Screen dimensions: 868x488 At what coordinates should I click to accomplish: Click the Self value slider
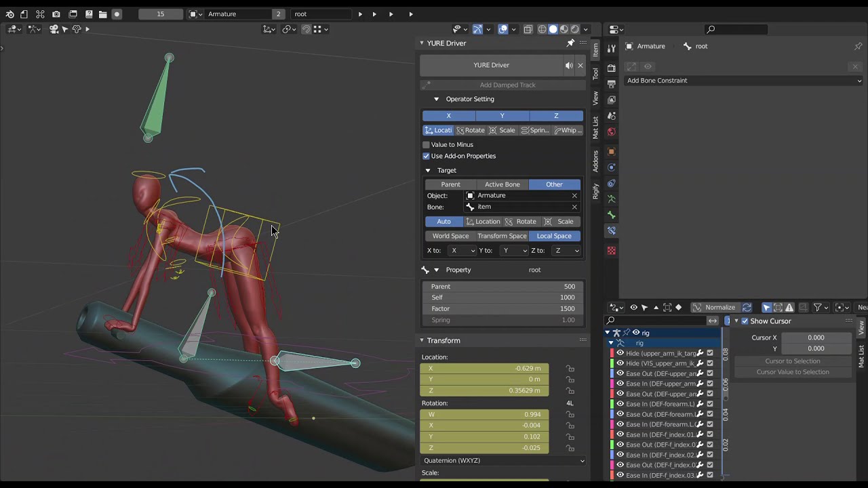tap(502, 298)
